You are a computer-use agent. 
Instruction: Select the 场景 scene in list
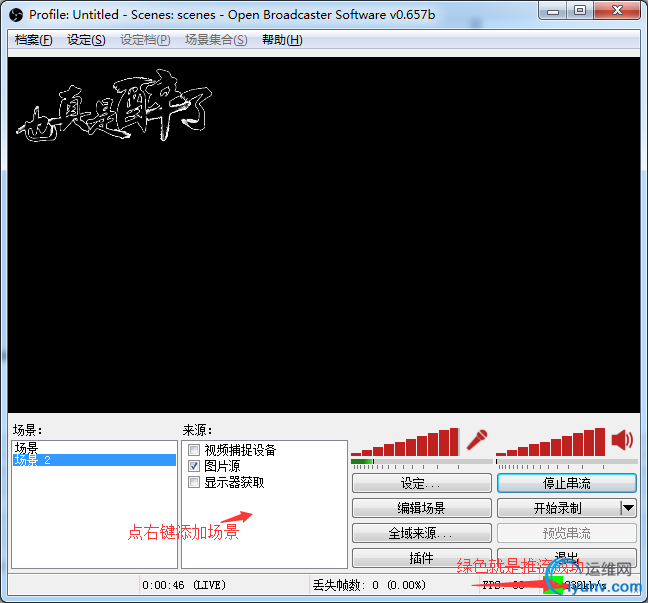(x=95, y=448)
